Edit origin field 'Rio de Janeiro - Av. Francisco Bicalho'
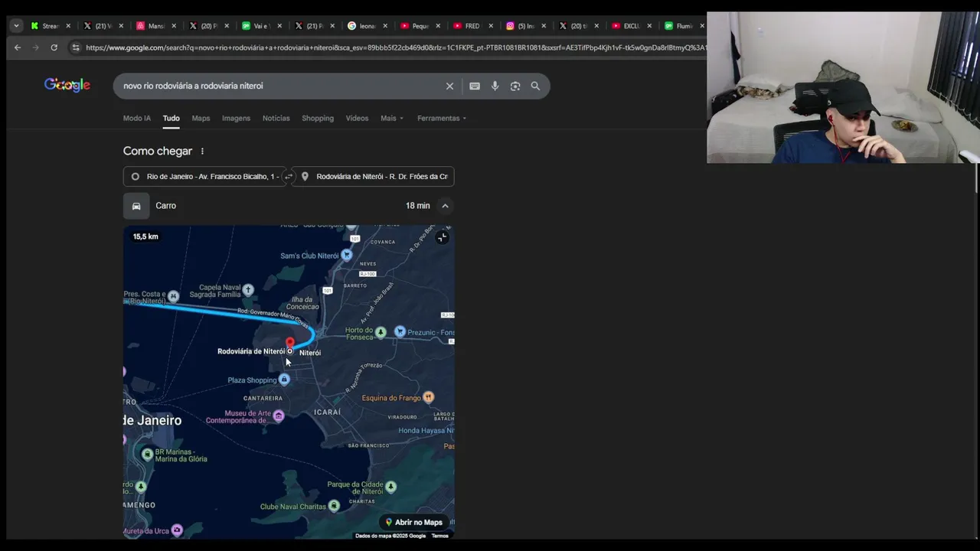 coord(204,177)
